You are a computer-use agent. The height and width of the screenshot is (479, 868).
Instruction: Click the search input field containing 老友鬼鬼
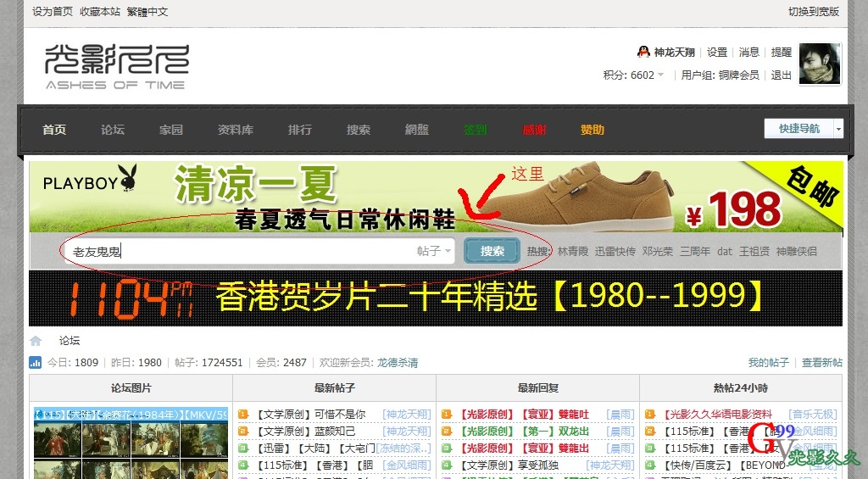(x=237, y=251)
